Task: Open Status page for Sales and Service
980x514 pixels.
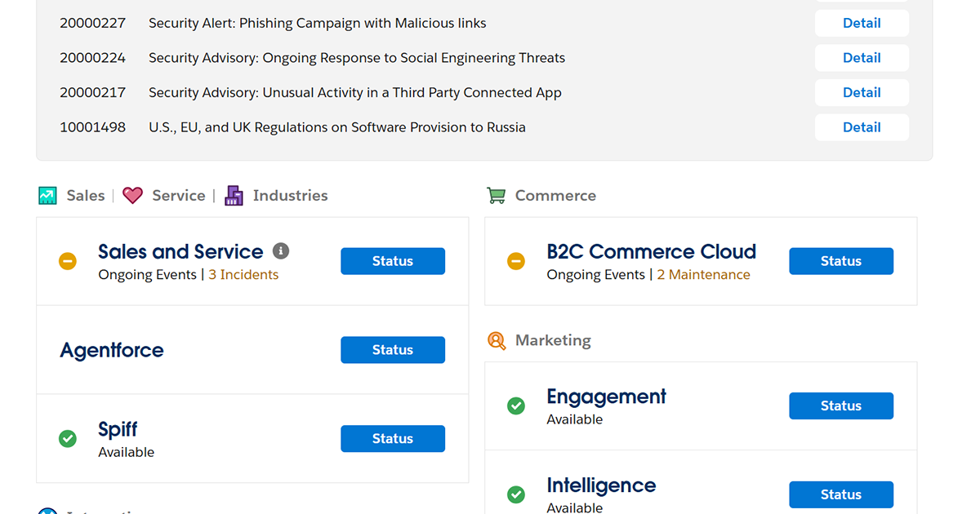Action: pos(393,261)
